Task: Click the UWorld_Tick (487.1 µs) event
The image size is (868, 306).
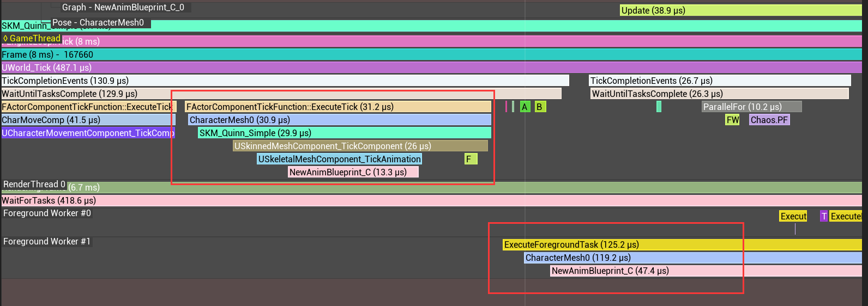Action: point(431,68)
